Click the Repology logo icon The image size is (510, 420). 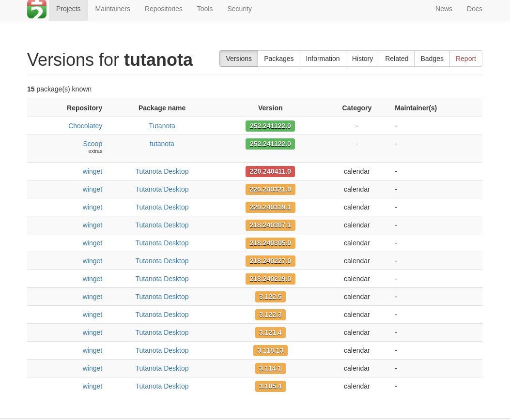click(x=37, y=9)
